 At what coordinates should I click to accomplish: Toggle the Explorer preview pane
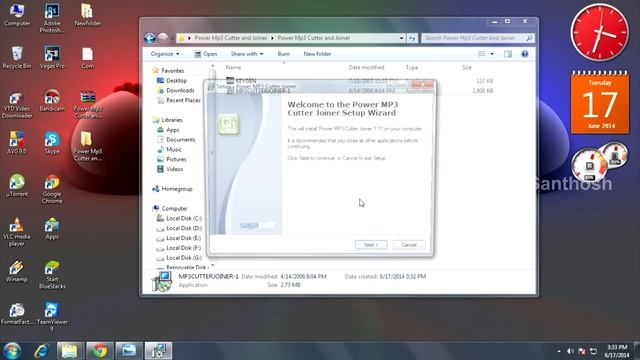point(507,54)
